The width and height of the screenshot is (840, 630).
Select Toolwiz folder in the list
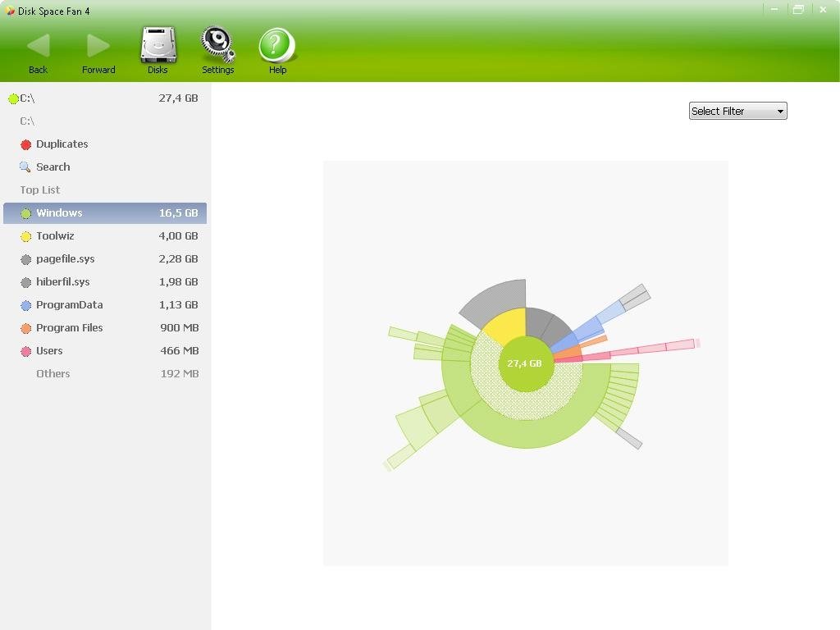105,236
